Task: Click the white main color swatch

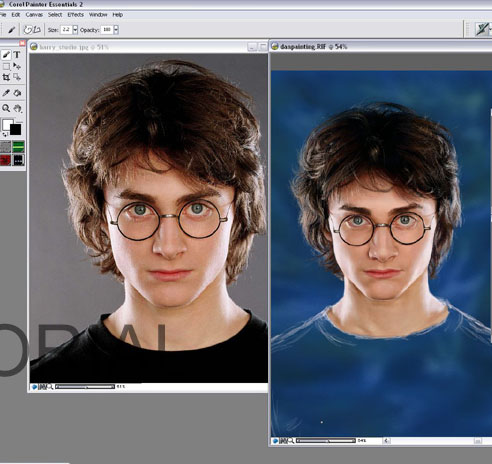Action: [x=7, y=124]
